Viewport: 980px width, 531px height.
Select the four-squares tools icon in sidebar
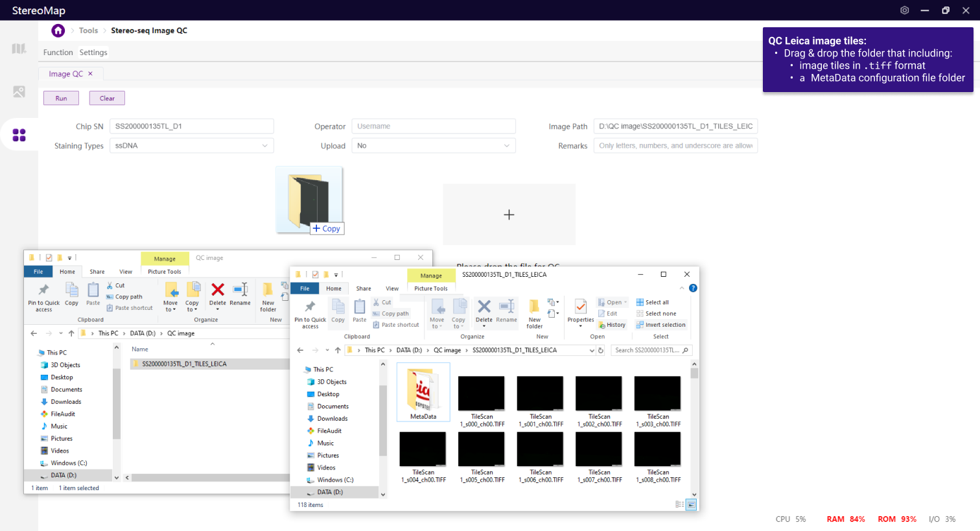[x=19, y=135]
